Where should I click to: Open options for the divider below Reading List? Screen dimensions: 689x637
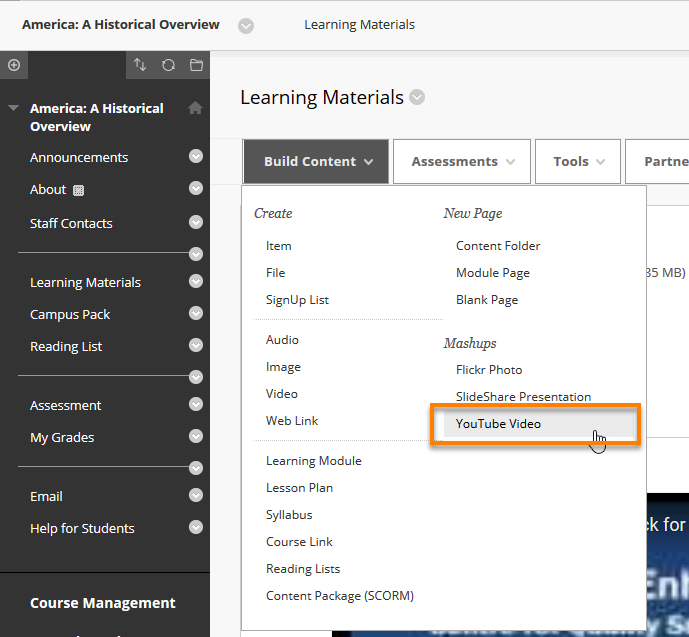pos(196,377)
